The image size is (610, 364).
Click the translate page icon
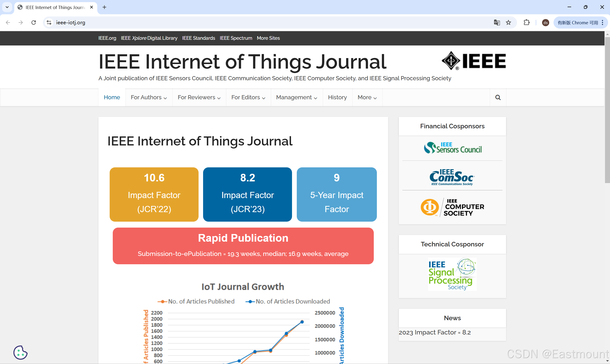(497, 23)
